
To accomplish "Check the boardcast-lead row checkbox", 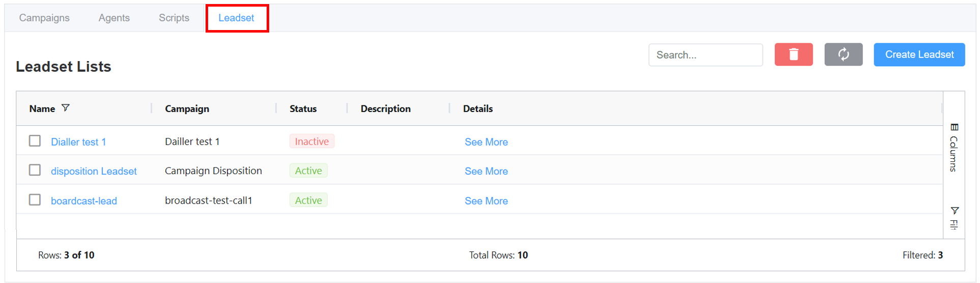I will 35,200.
